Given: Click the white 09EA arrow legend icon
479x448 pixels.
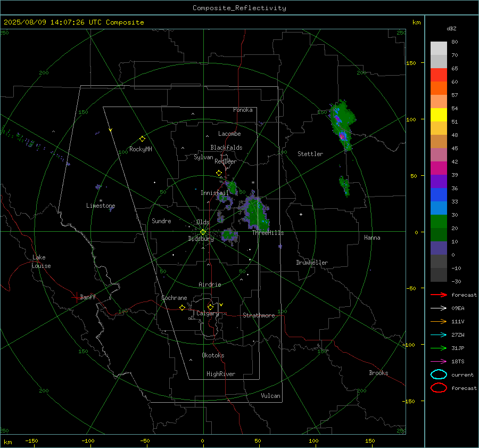Looking at the screenshot, I should point(439,308).
